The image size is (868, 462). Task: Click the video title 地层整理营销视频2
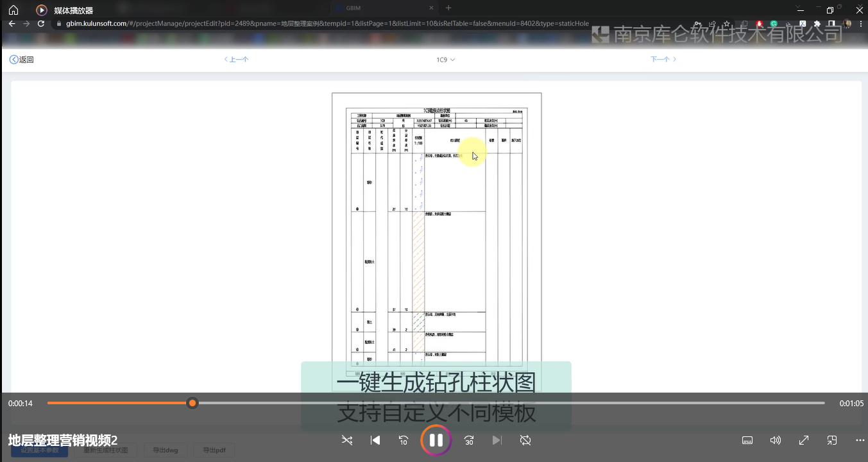63,440
